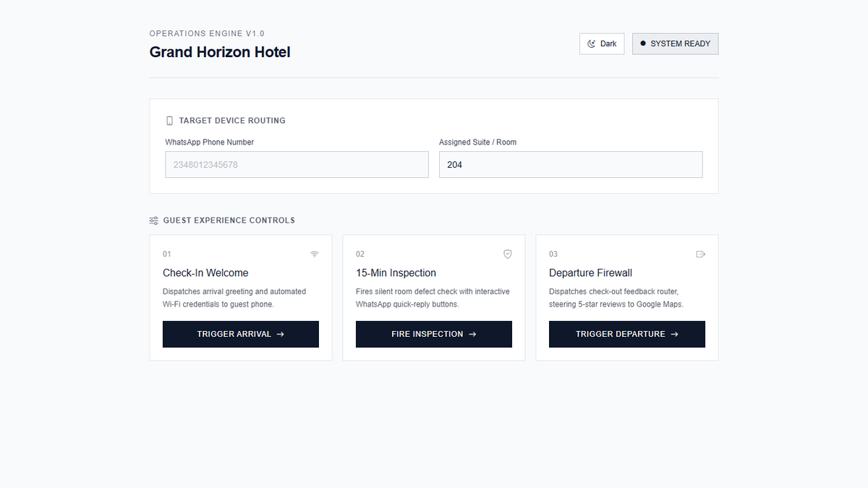Click the Grand Horizon Hotel title
The height and width of the screenshot is (488, 868).
pos(220,52)
